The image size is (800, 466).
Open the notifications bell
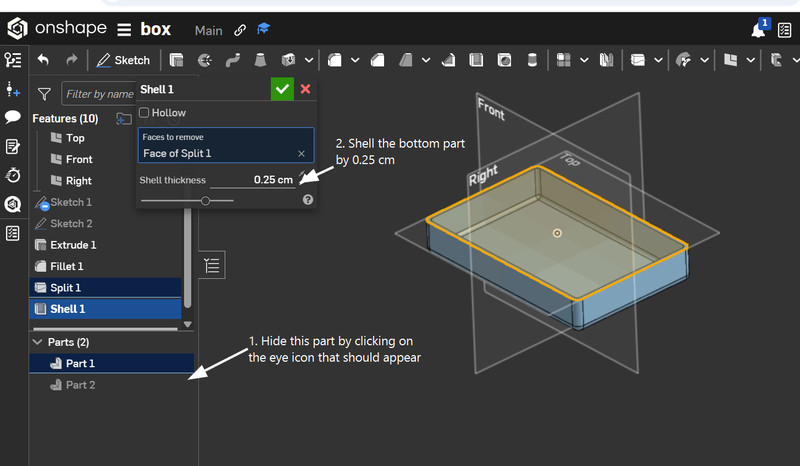tap(759, 30)
